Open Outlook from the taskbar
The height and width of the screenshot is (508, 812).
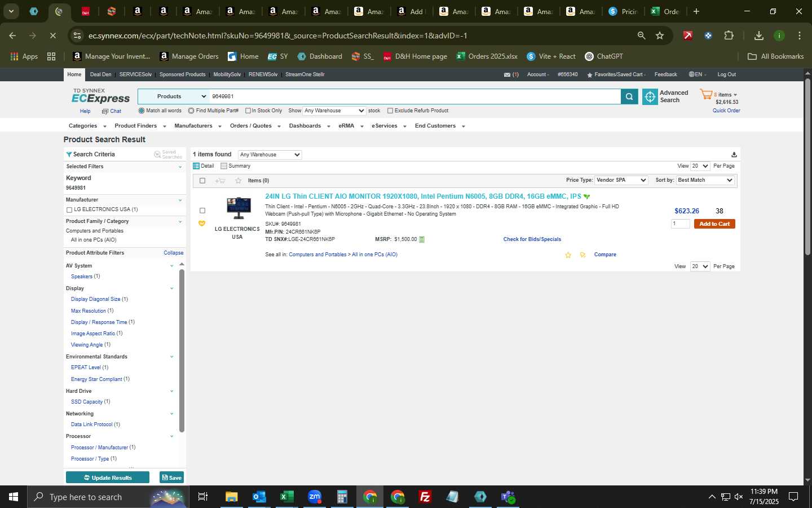(259, 497)
